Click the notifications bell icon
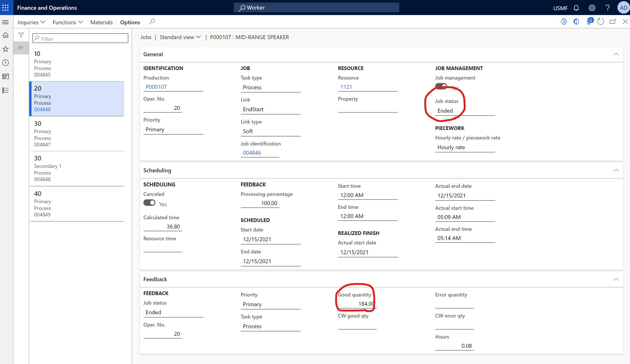This screenshot has height=364, width=630. 576,8
